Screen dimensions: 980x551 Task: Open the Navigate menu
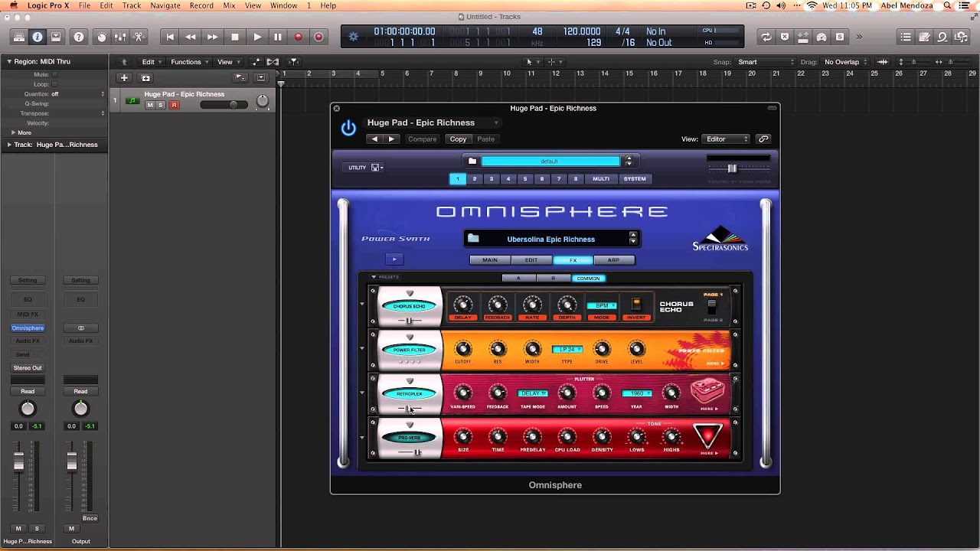pyautogui.click(x=165, y=5)
